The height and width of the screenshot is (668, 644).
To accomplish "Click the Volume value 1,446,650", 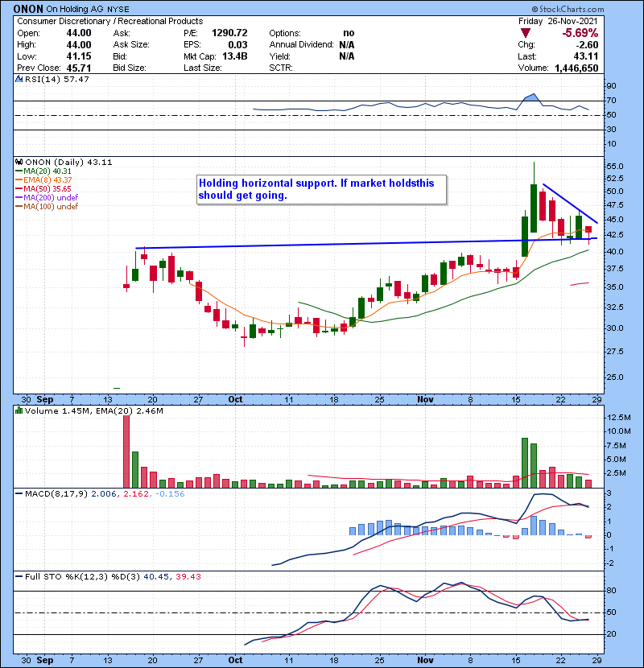I will 576,68.
